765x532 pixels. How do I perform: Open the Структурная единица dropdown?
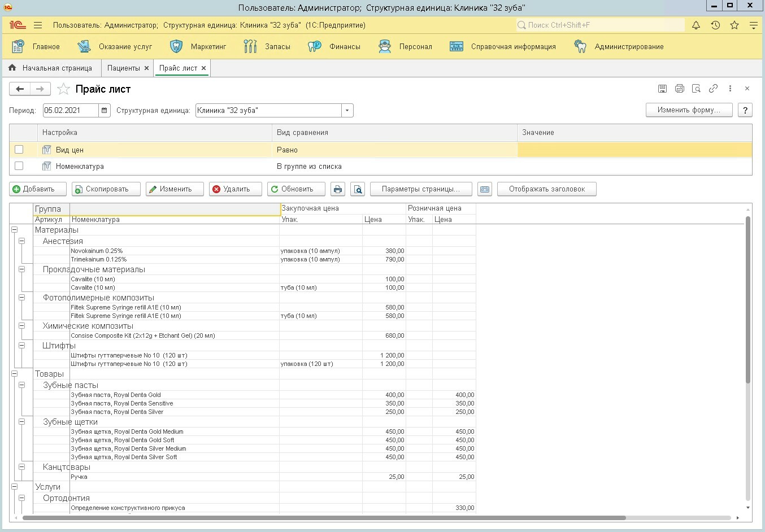pyautogui.click(x=347, y=111)
